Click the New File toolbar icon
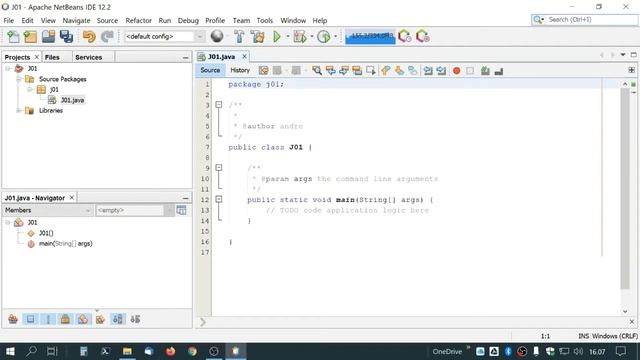The height and width of the screenshot is (360, 640). 13,37
